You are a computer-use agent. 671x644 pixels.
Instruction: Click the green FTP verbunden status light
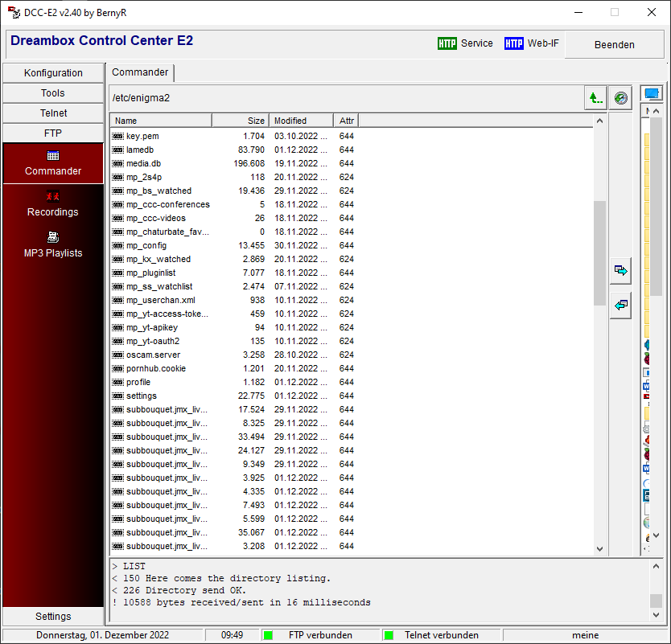pos(268,635)
